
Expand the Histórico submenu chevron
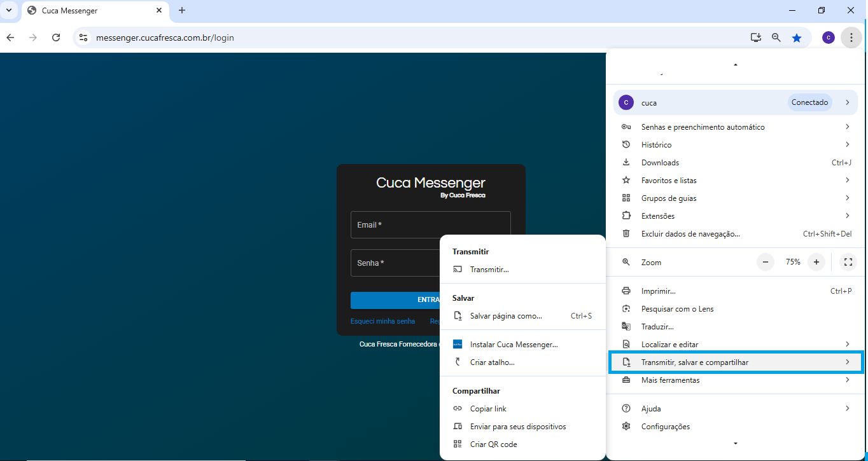(x=847, y=145)
